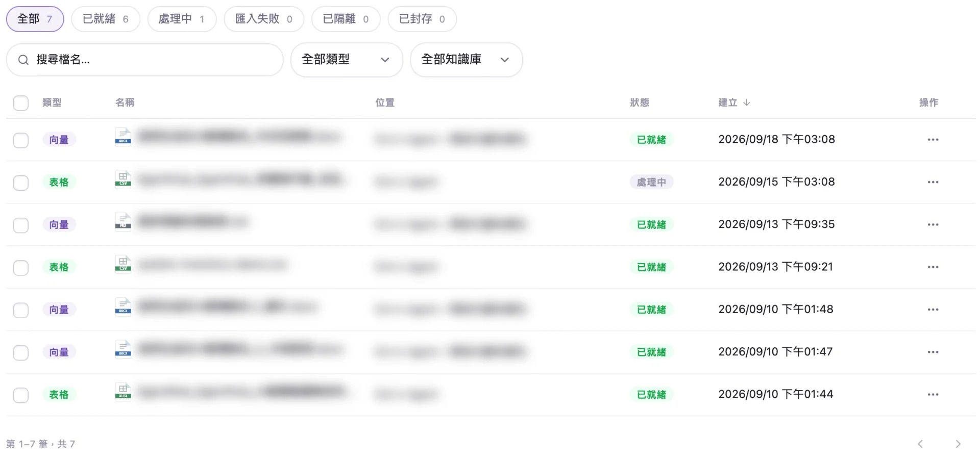The height and width of the screenshot is (463, 980).
Task: Click the 向量 tag in first row
Action: coord(59,140)
